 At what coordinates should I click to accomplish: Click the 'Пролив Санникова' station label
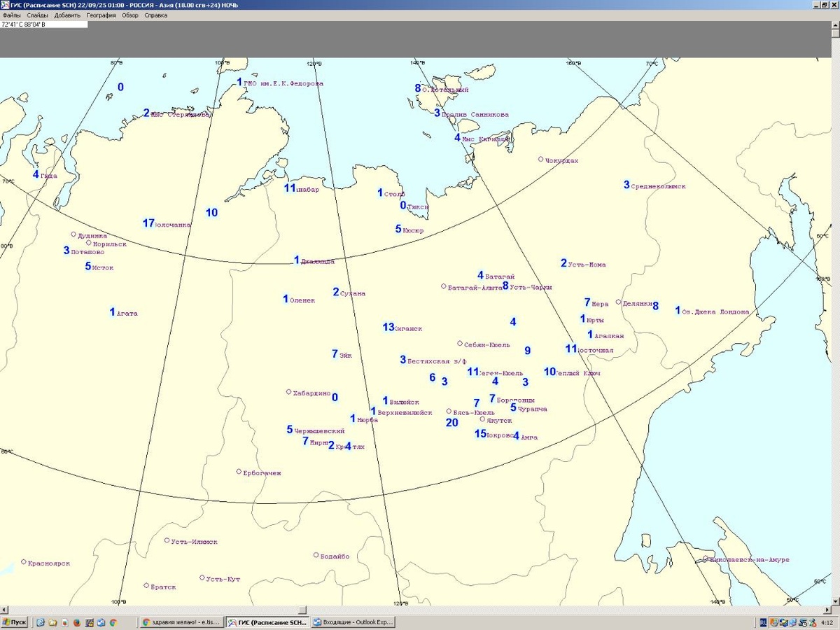click(475, 115)
